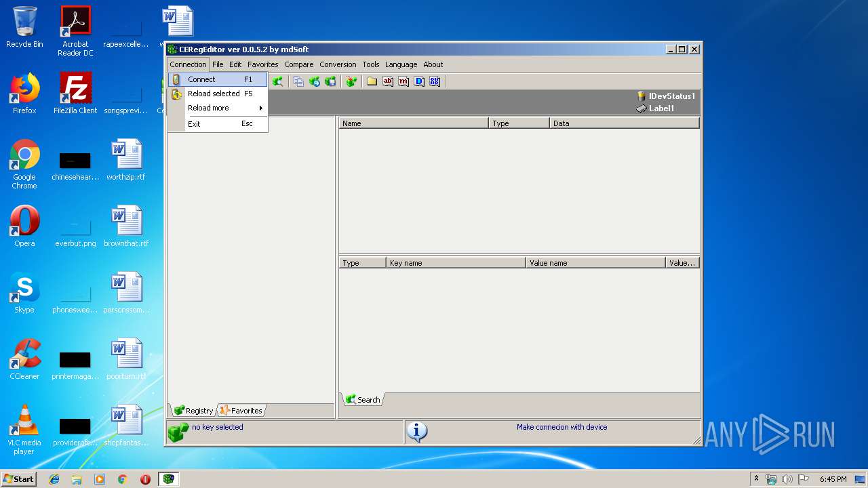Click the Value name column header

tap(595, 263)
